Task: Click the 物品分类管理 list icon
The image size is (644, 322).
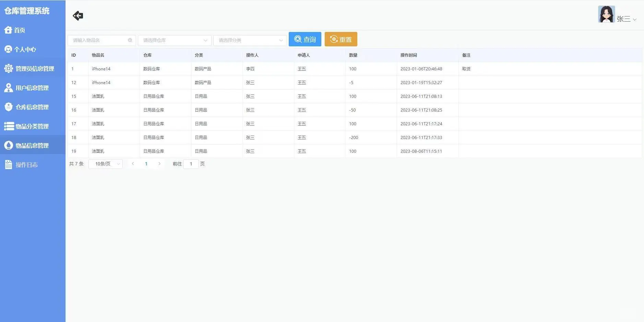Action: (x=8, y=126)
